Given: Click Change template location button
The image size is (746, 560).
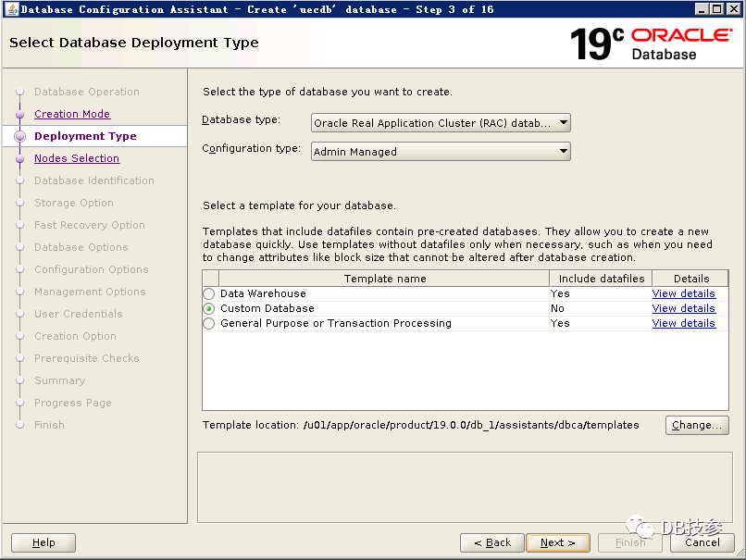Looking at the screenshot, I should pos(697,425).
